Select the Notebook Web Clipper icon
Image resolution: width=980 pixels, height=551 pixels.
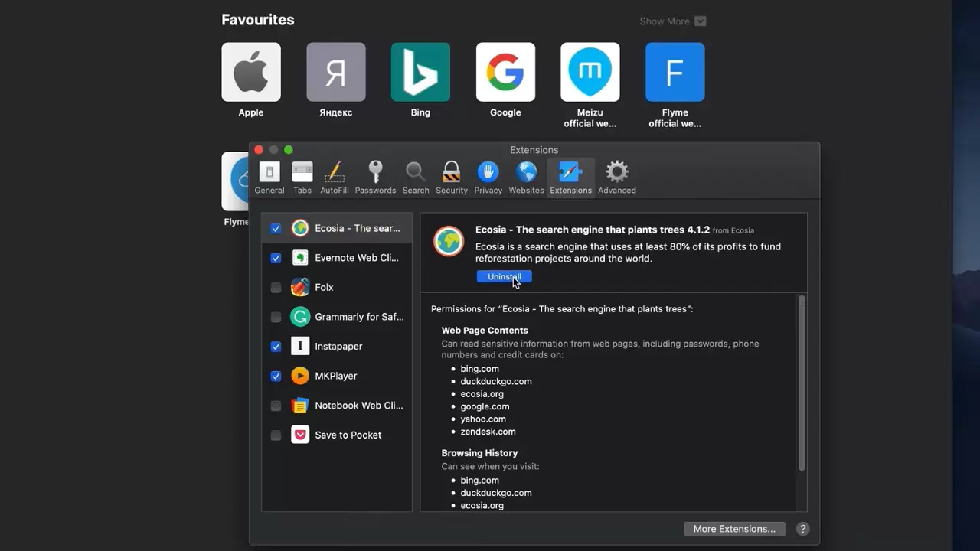[300, 406]
